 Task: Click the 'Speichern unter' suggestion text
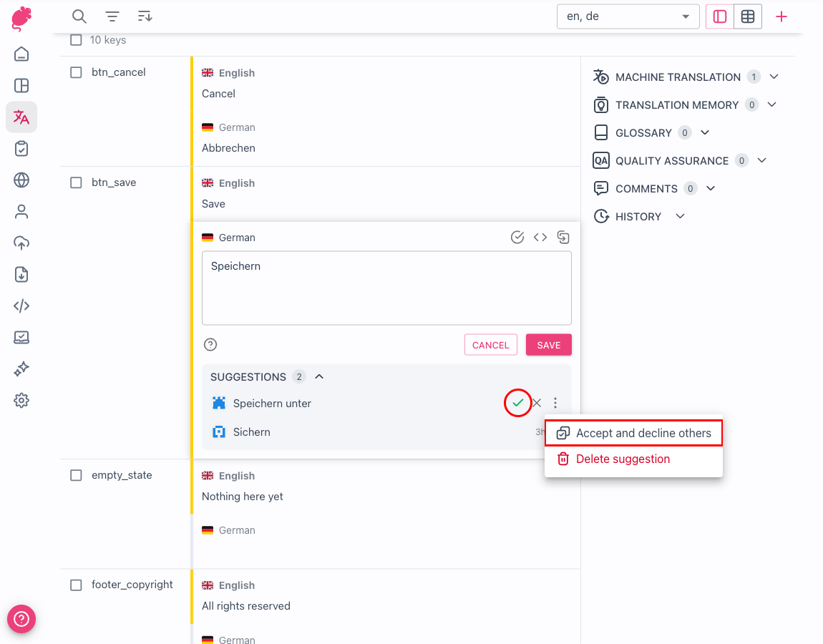click(x=272, y=403)
